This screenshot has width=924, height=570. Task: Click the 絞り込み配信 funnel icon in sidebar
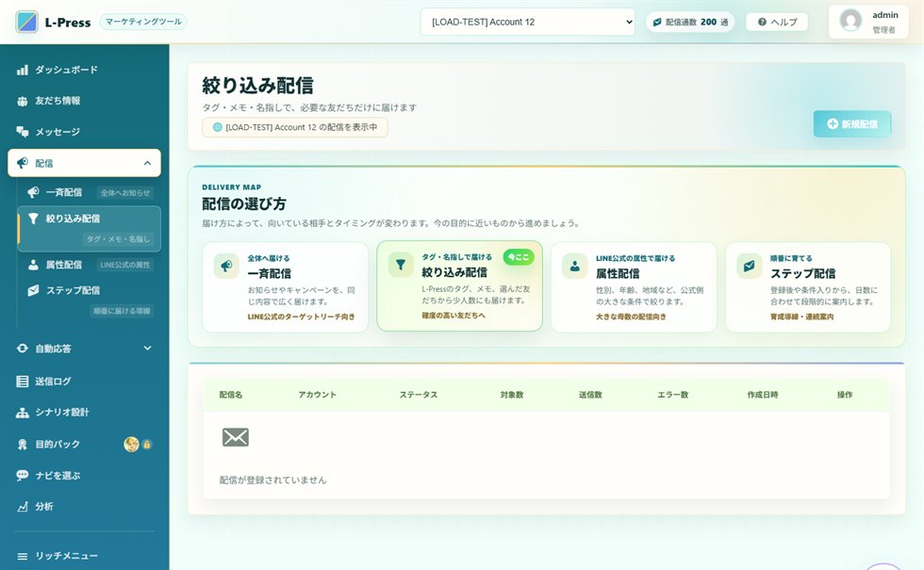pos(34,219)
